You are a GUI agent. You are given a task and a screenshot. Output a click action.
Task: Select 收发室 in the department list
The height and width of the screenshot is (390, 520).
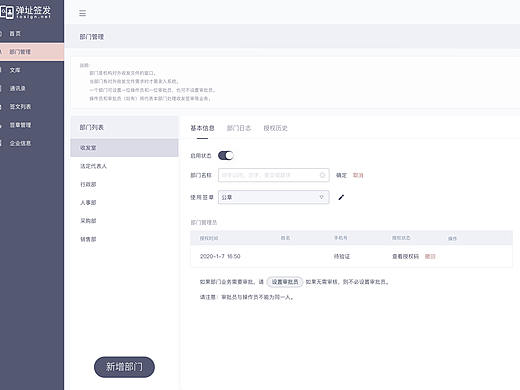coord(124,148)
